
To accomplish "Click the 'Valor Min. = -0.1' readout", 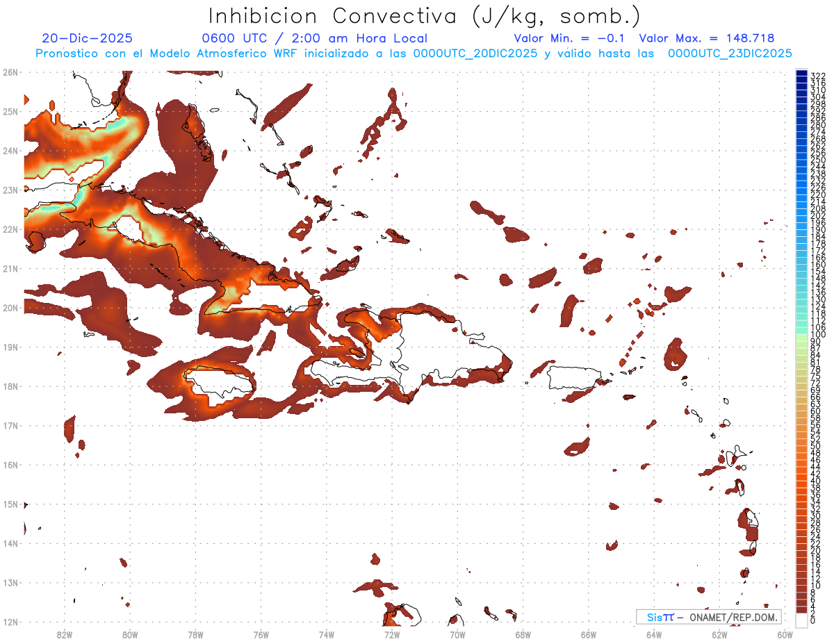I will (x=569, y=38).
